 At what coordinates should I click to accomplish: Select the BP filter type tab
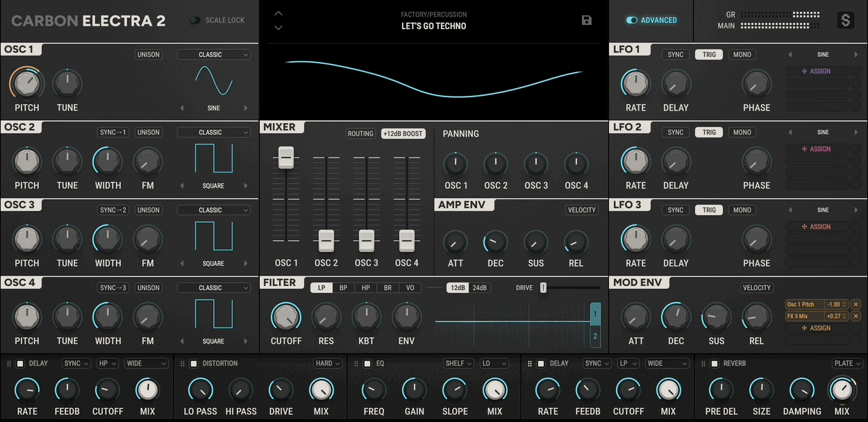point(344,288)
